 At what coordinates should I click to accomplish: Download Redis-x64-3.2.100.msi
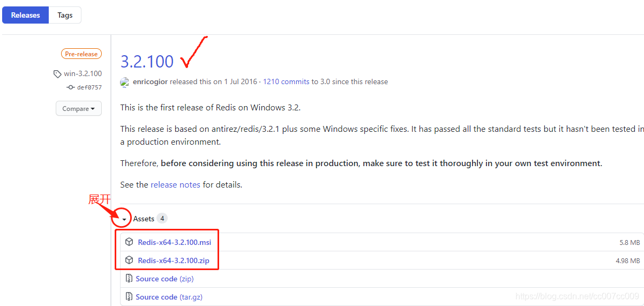click(x=175, y=242)
